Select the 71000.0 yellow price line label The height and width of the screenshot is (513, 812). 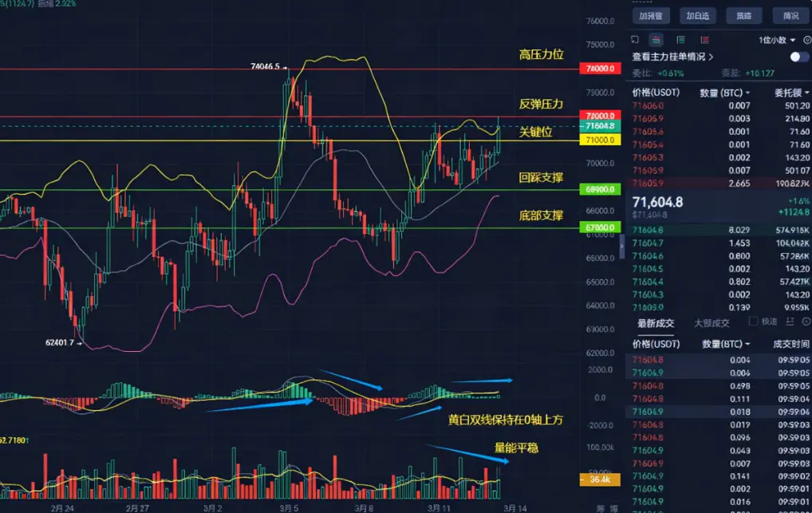600,140
